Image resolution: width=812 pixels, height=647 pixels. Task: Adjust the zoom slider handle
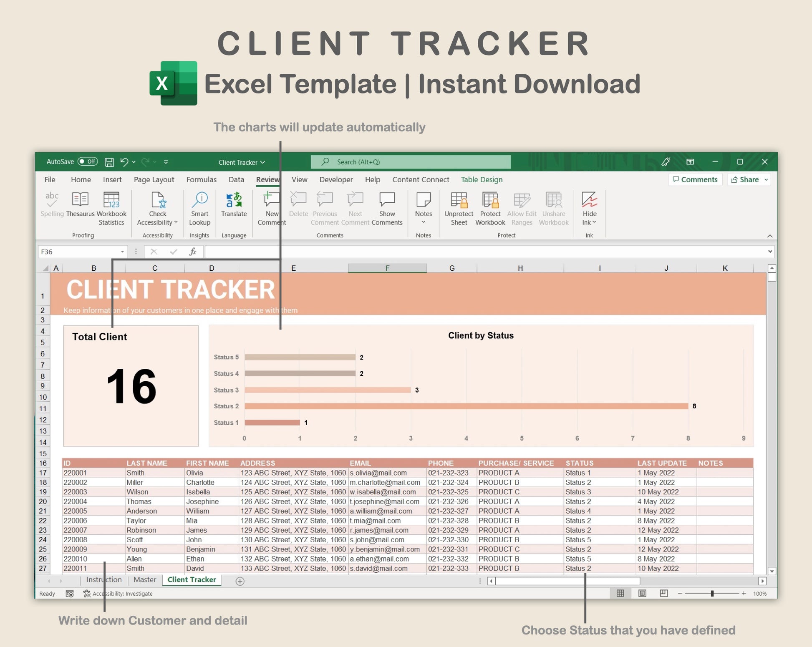pyautogui.click(x=712, y=593)
